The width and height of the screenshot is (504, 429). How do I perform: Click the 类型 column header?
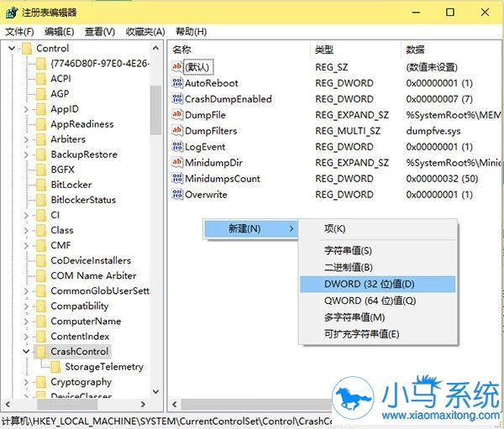click(x=356, y=50)
